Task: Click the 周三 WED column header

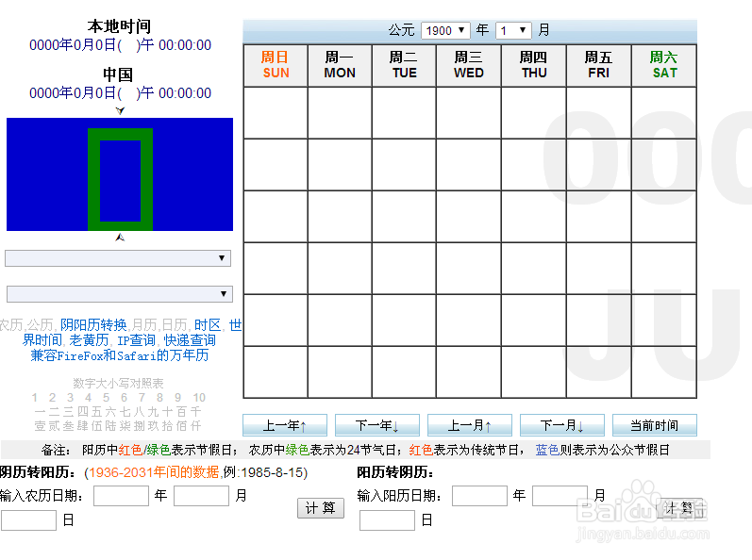Action: coord(469,65)
